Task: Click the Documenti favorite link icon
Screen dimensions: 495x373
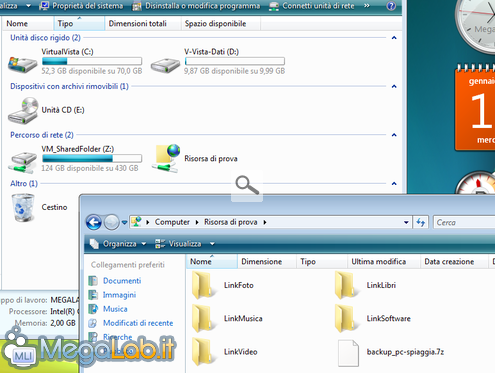Action: coord(93,281)
